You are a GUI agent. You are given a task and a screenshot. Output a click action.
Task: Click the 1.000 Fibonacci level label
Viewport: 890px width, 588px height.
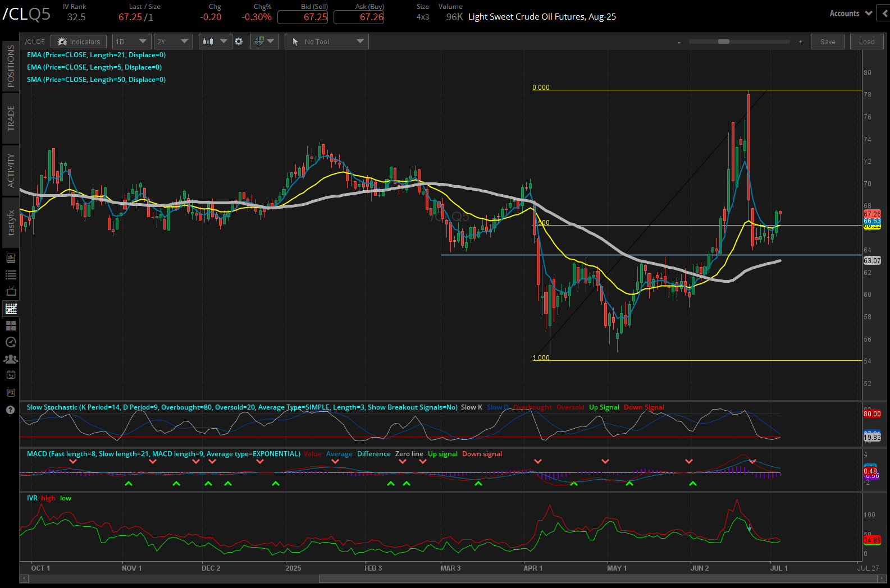tap(541, 357)
